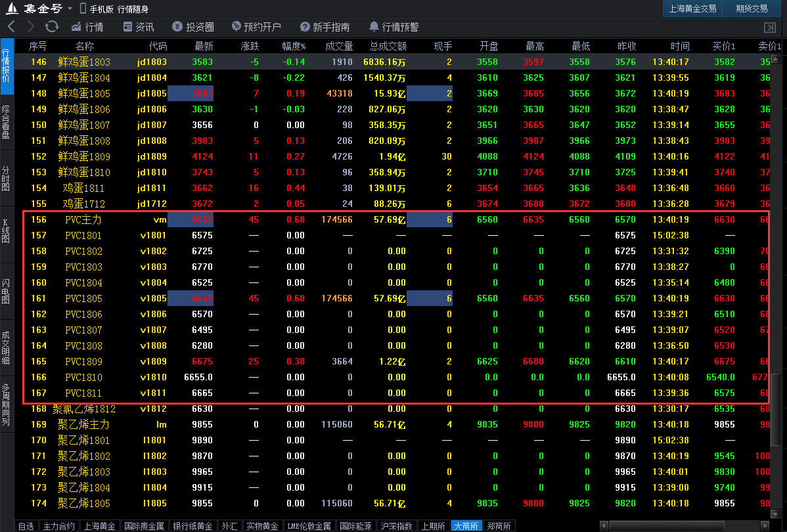Open 上海黄金交易 trading

[x=694, y=9]
